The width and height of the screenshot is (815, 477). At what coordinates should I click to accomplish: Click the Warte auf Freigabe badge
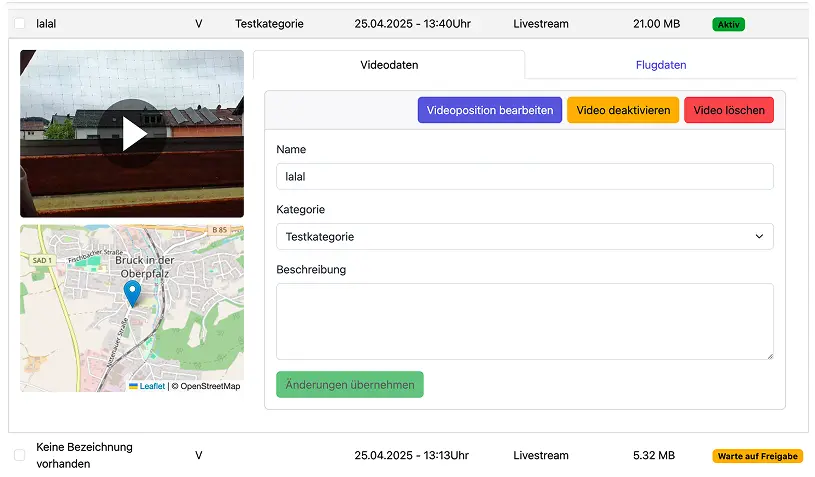pos(757,456)
